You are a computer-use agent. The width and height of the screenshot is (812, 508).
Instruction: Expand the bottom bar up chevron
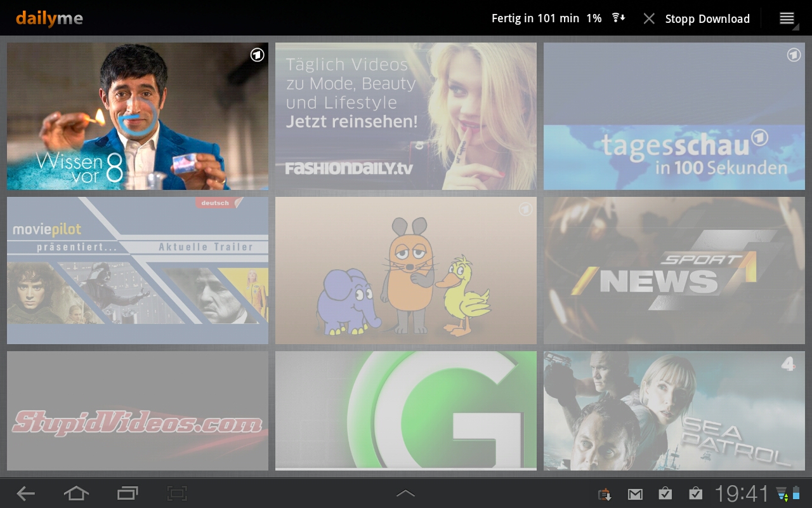405,493
